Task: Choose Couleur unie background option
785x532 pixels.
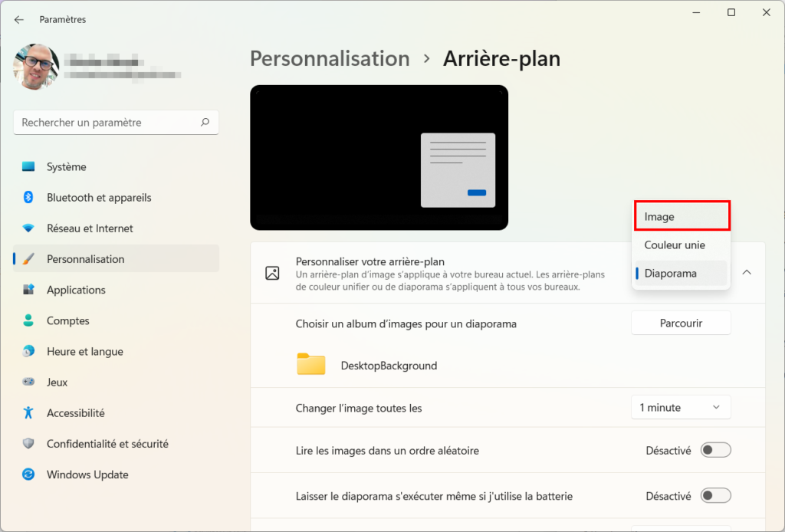Action: coord(681,245)
